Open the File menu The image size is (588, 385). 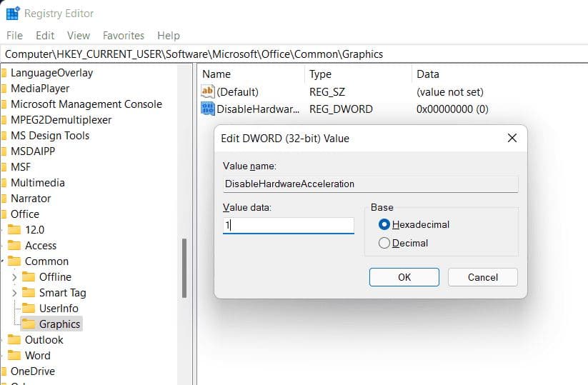(x=14, y=35)
